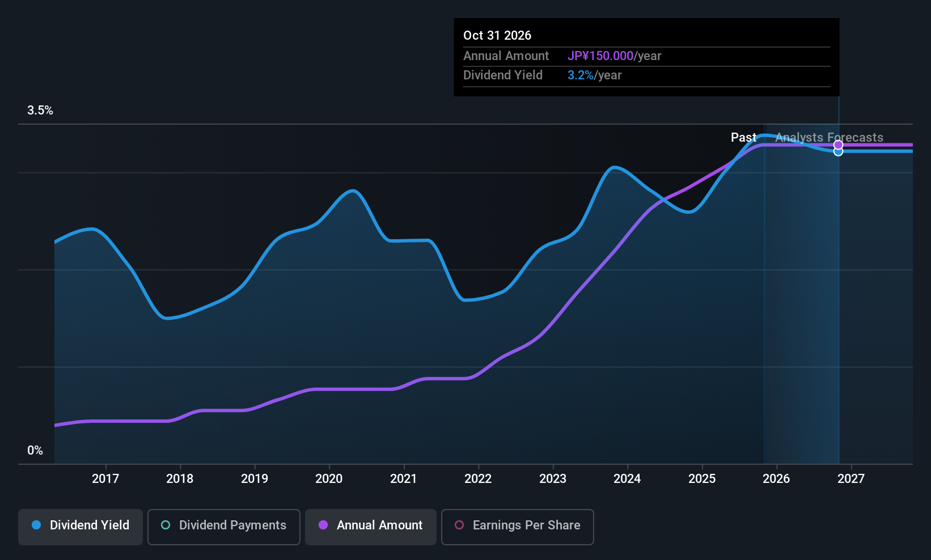
Task: Toggle the Annual Amount series display
Action: click(x=370, y=527)
